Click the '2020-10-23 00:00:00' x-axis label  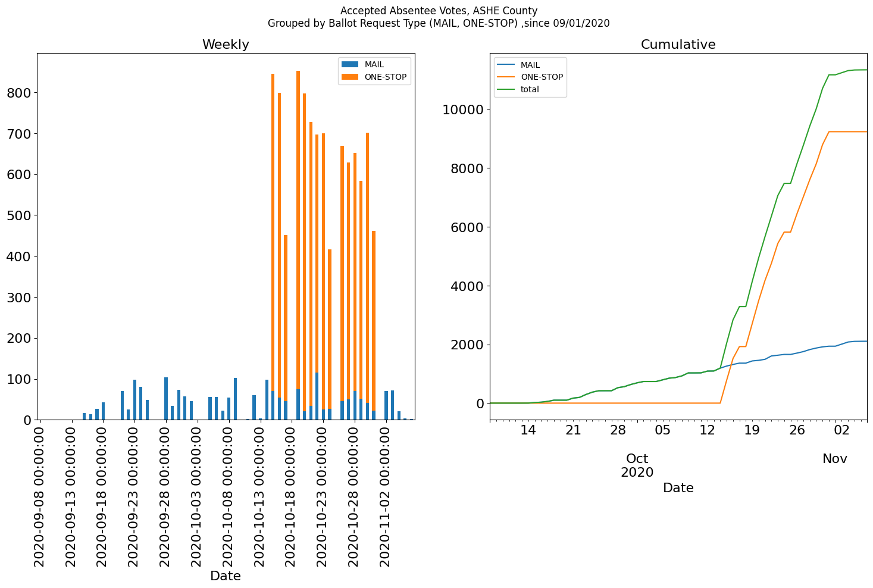[x=323, y=496]
